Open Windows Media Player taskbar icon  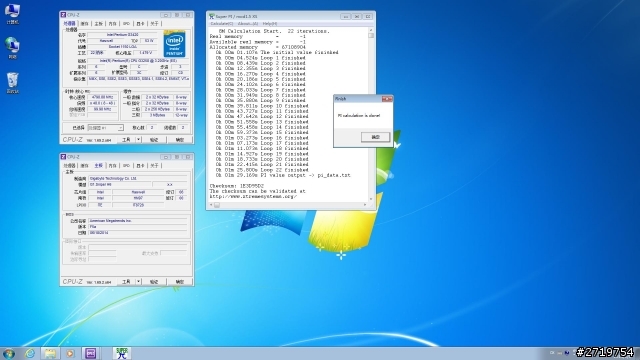(x=70, y=353)
